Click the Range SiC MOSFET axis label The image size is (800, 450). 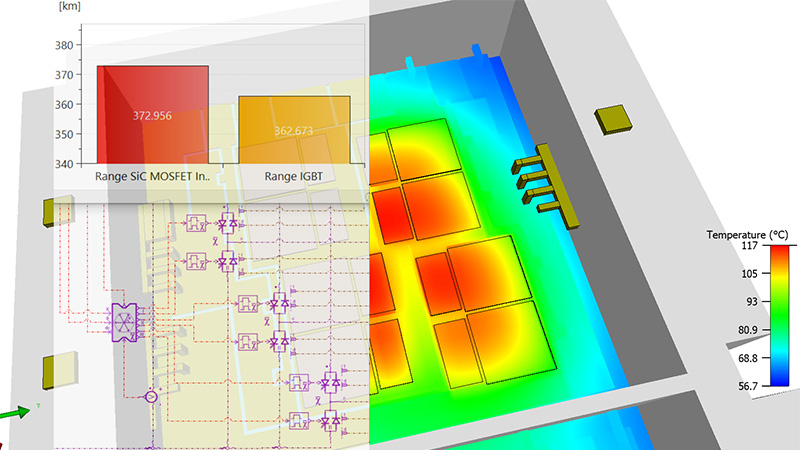click(152, 176)
